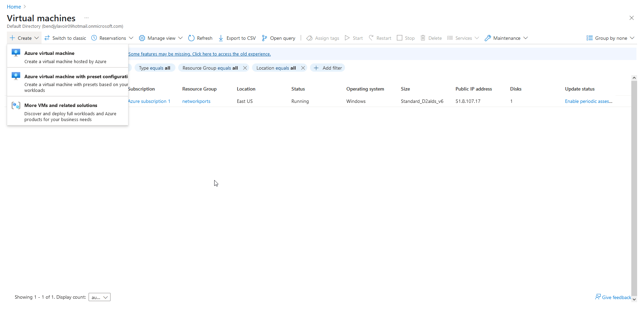Remove the Resource Group filter
The width and height of the screenshot is (644, 309).
245,68
